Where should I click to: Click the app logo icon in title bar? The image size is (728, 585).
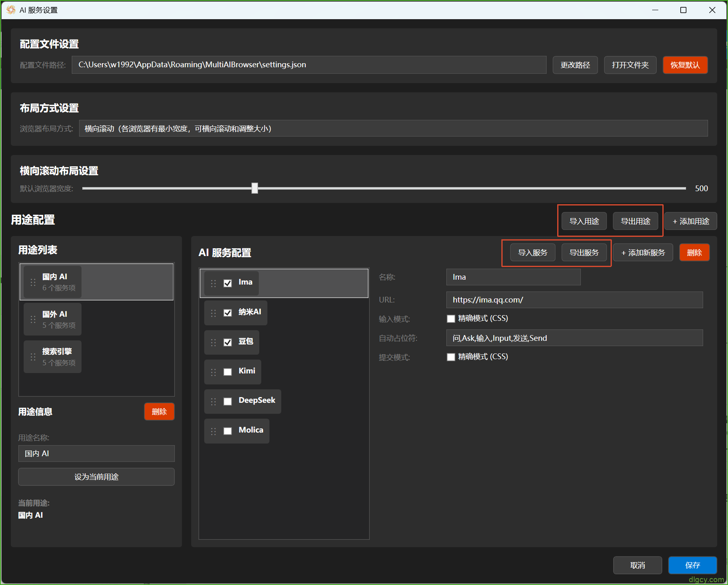click(11, 10)
